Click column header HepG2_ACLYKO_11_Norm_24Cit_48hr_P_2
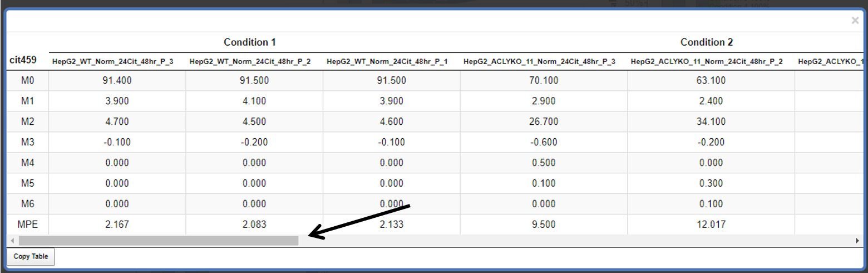 point(707,62)
